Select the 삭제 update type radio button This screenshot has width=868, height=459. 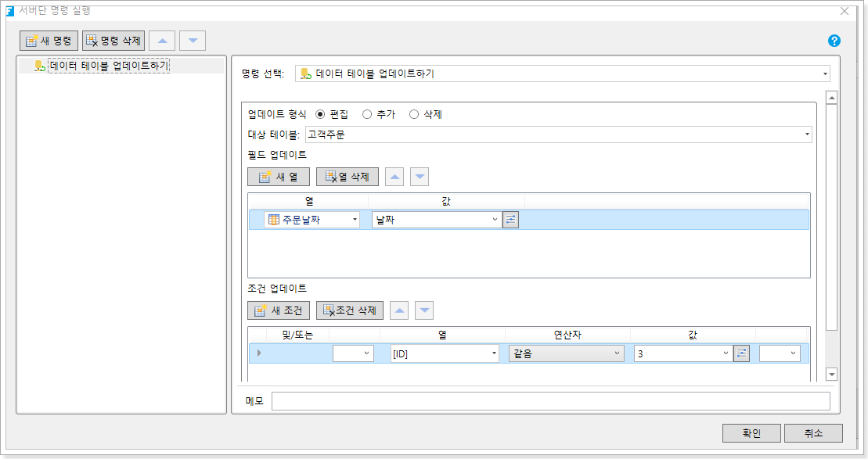point(414,114)
